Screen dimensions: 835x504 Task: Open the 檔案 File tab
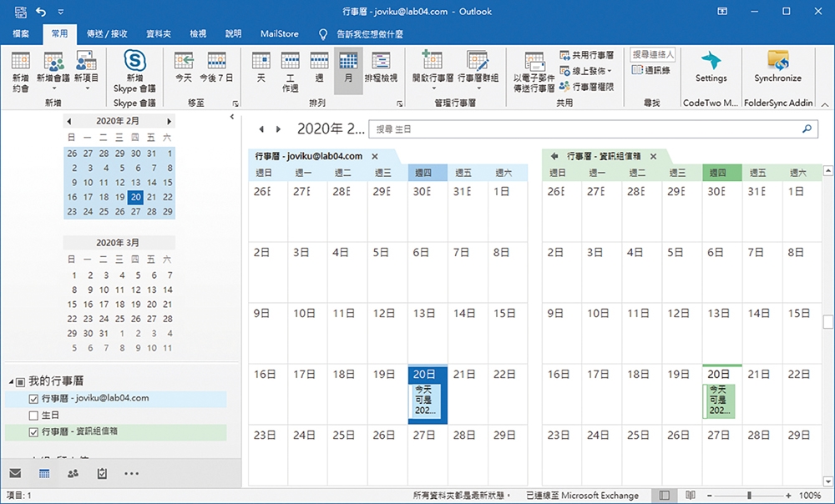(x=21, y=33)
